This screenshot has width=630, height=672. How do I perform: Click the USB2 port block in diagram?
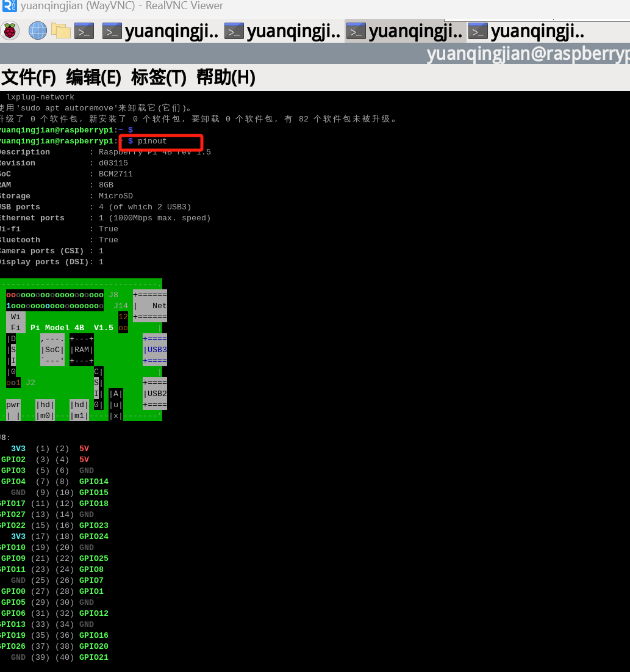[x=155, y=394]
